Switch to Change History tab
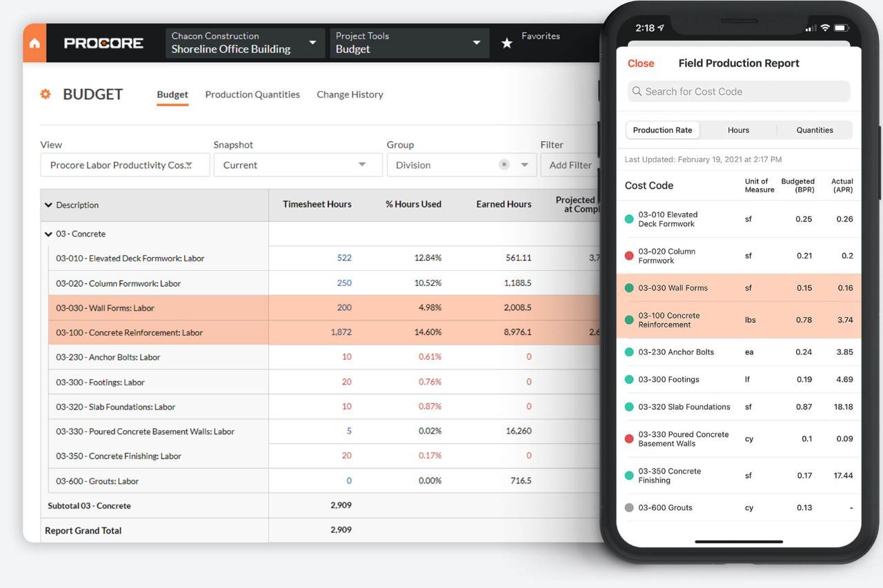 coord(350,94)
